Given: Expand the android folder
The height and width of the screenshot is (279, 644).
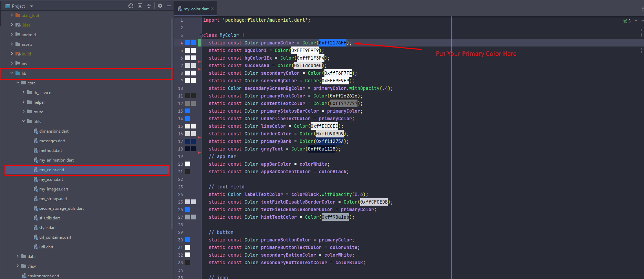Looking at the screenshot, I should (12, 34).
